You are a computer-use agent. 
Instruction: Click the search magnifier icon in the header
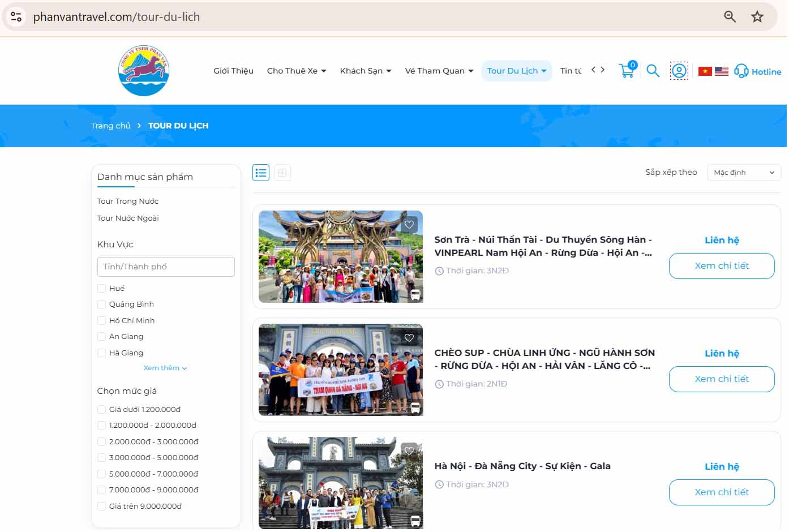tap(653, 71)
